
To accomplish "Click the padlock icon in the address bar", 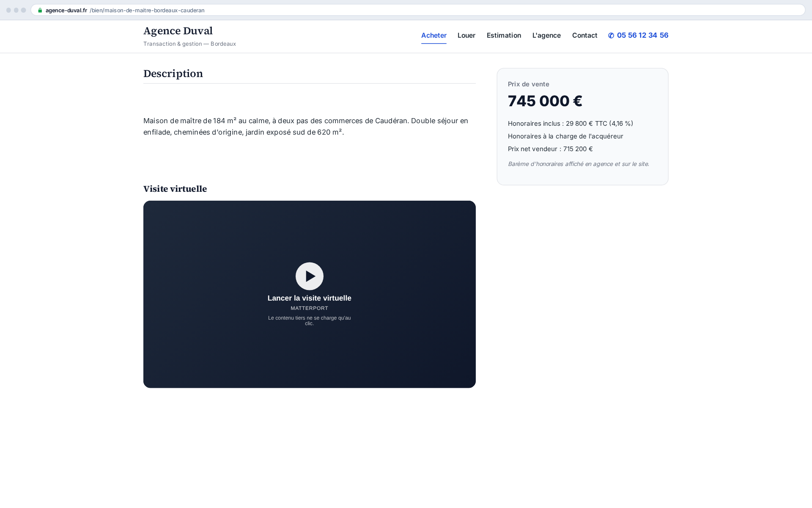I will [40, 10].
